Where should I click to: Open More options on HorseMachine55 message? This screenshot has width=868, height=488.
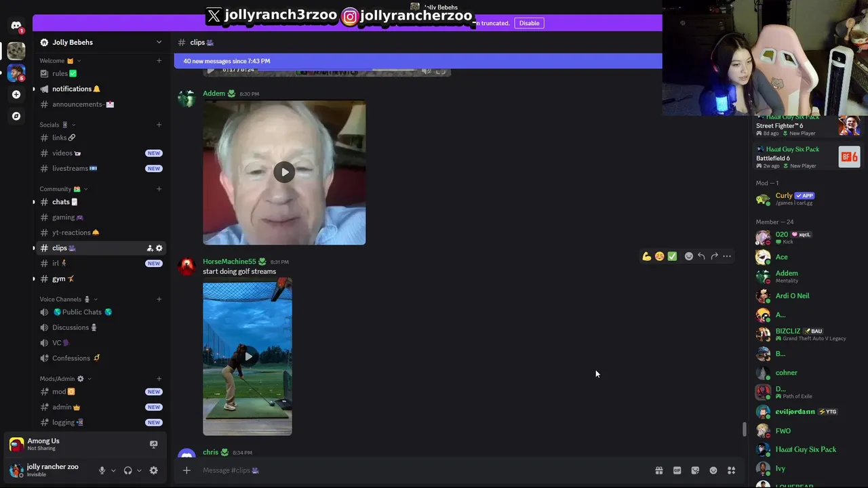727,256
